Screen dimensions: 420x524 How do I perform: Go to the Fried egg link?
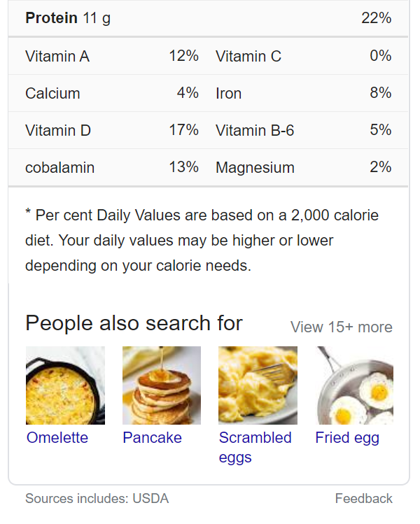[x=347, y=438]
